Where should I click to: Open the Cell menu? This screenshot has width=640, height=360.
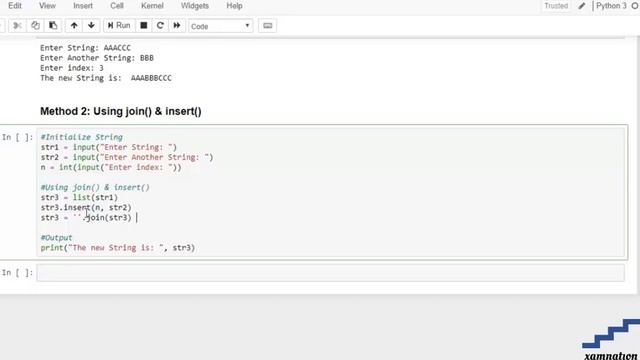click(117, 6)
